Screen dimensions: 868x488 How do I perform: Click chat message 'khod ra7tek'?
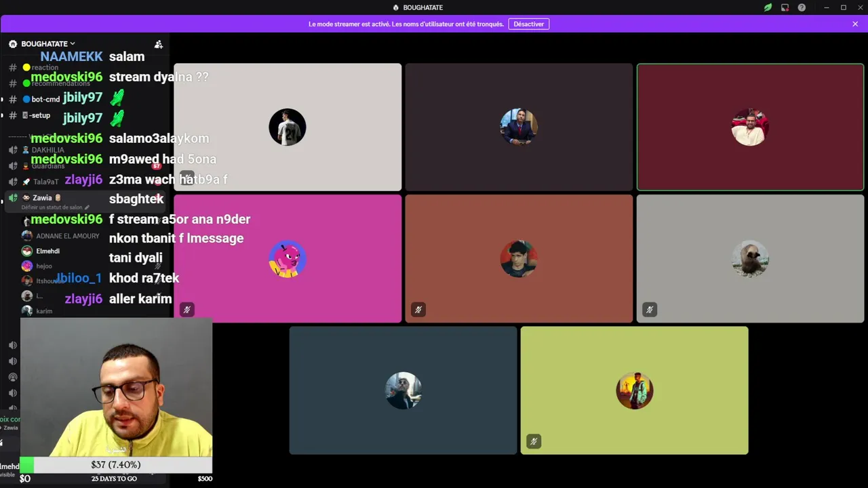point(144,279)
